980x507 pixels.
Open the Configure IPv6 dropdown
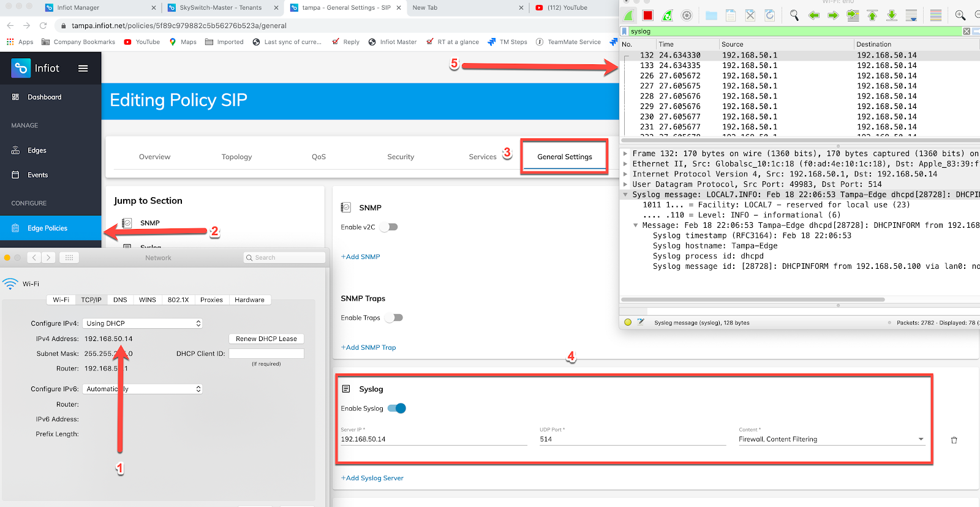point(143,389)
